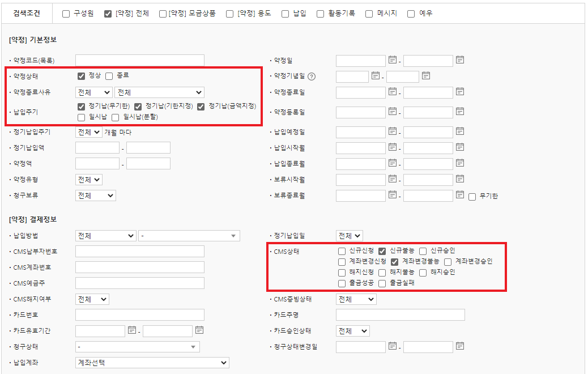This screenshot has width=588, height=374.
Task: Open the 청구보류 dropdown list
Action: [x=95, y=195]
